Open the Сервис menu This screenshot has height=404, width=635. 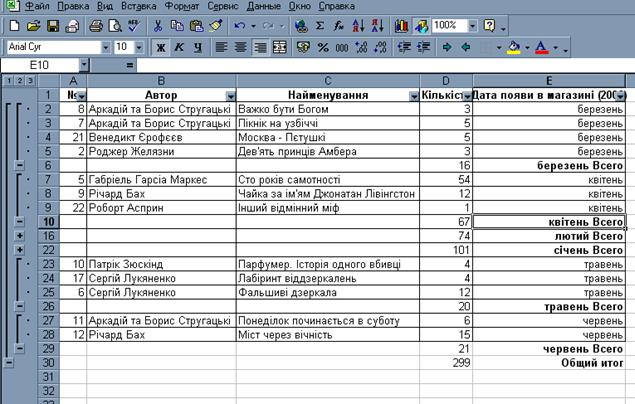(222, 6)
